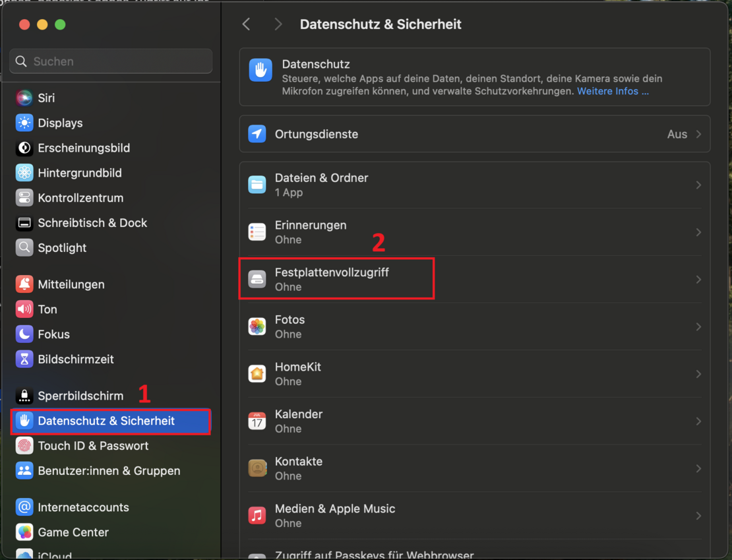Click the Touch ID fingerprint icon
This screenshot has width=732, height=560.
24,446
